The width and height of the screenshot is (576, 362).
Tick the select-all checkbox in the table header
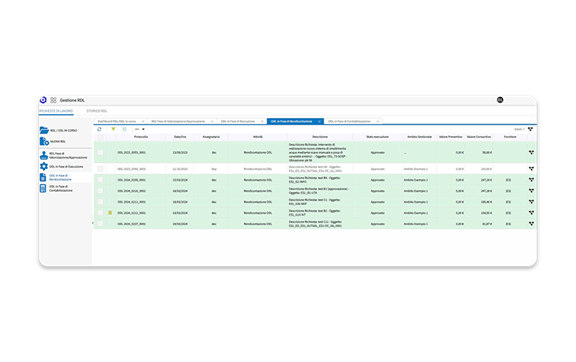(100, 137)
